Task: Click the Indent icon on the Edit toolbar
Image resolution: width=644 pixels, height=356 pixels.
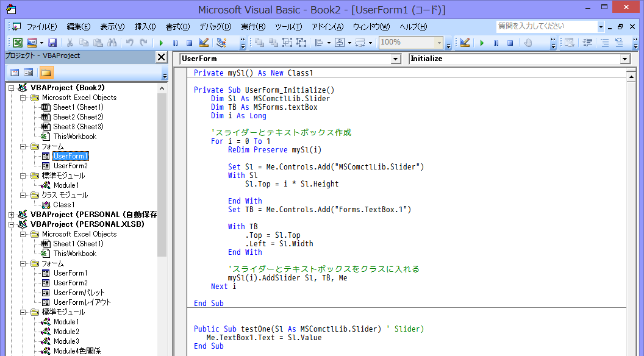Action: (587, 42)
